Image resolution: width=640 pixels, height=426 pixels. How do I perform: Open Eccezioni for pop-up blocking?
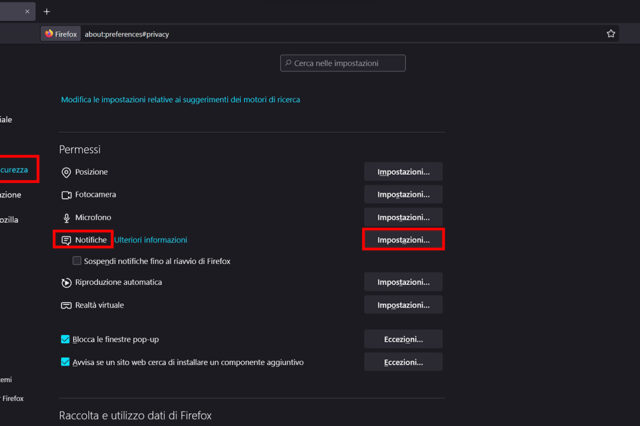point(403,339)
